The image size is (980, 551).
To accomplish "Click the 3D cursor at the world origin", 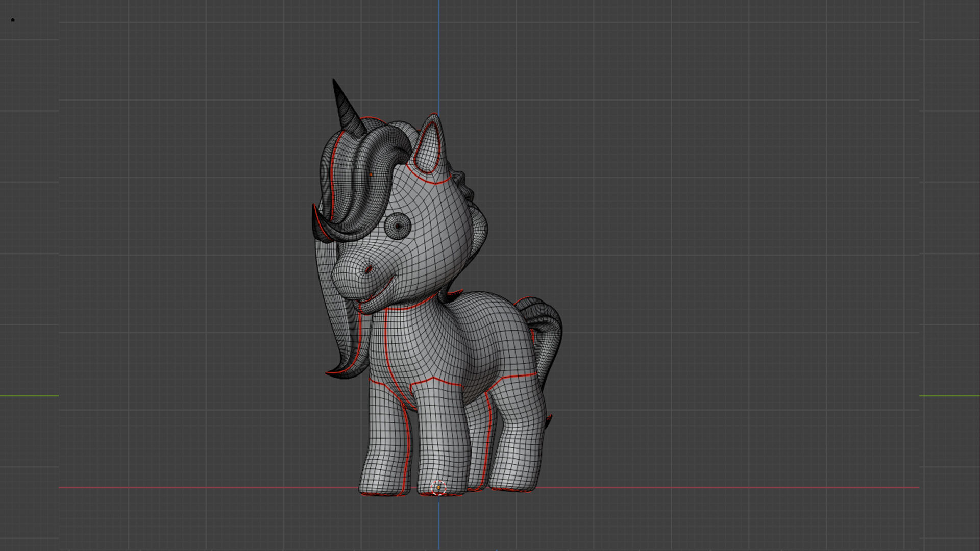I will [438, 488].
